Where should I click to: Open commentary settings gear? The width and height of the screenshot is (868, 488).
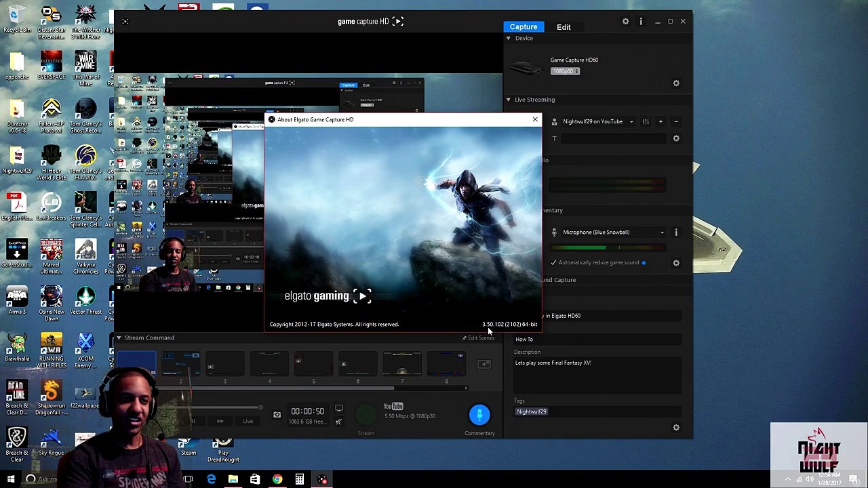point(676,263)
